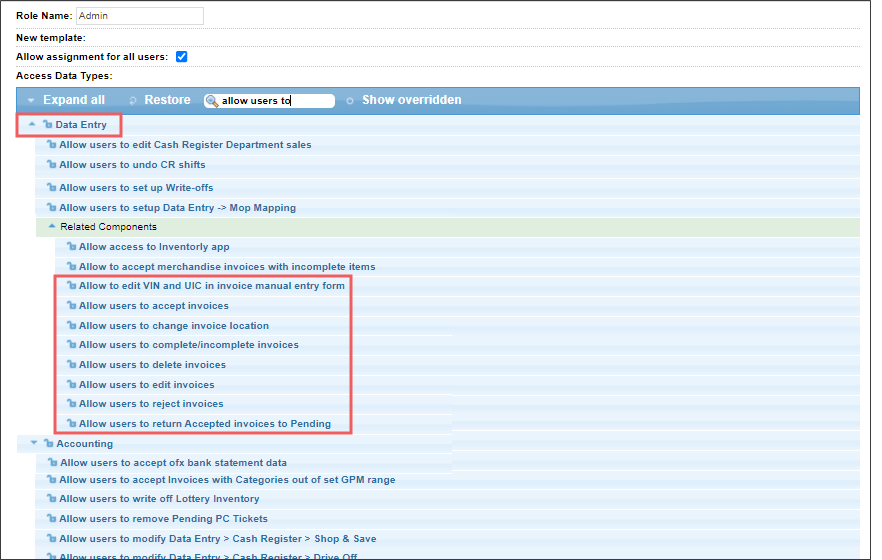Screen dimensions: 882x560
Task: Click the Role Name input field
Action: (x=140, y=16)
